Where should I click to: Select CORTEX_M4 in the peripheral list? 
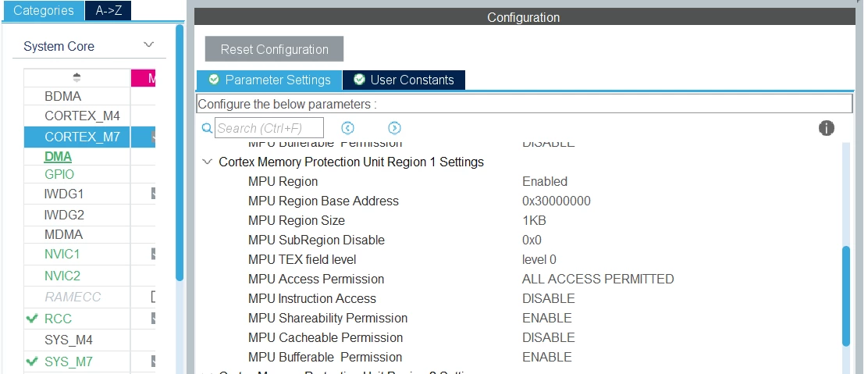[82, 116]
